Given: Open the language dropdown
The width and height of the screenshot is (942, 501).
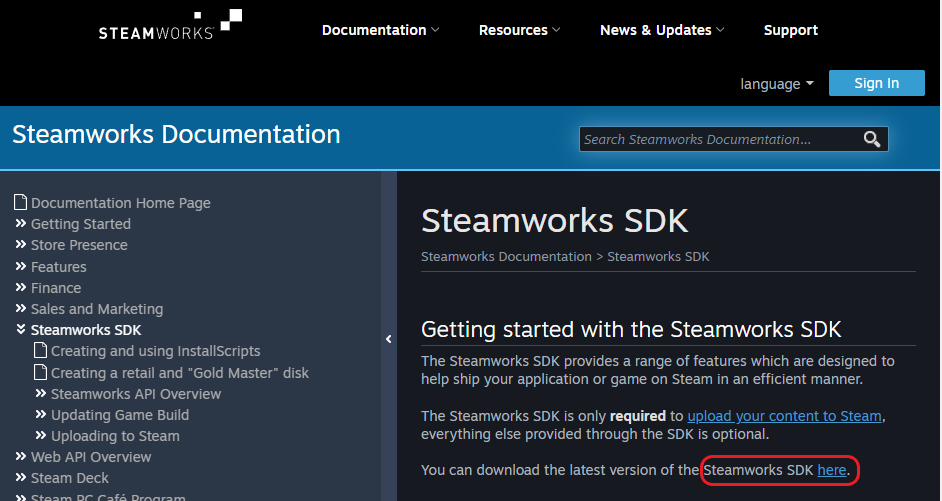Looking at the screenshot, I should tap(777, 84).
